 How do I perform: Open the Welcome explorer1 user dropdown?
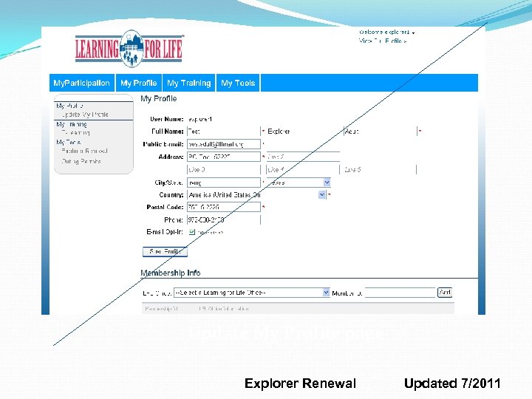click(x=386, y=33)
